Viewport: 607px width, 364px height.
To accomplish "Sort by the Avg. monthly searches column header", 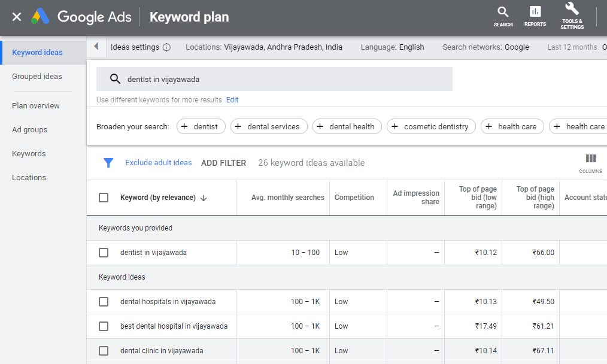I will [x=287, y=198].
